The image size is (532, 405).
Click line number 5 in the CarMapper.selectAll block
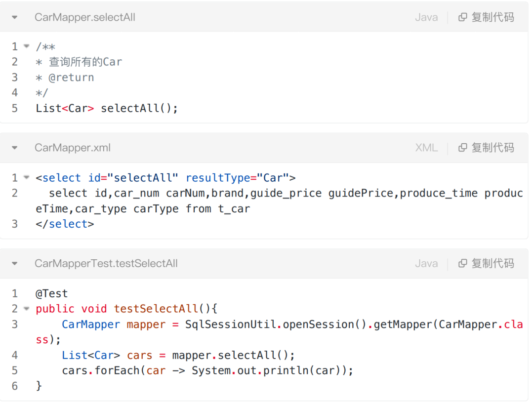[15, 108]
